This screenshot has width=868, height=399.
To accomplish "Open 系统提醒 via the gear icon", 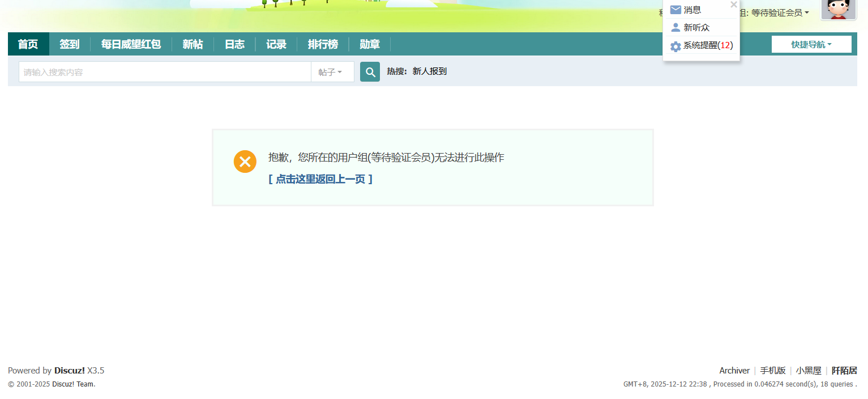I will point(675,46).
